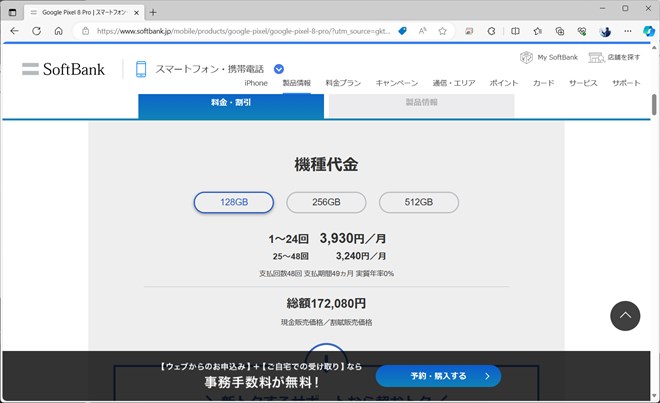Open the split screen icon
This screenshot has height=403, width=660.
click(x=515, y=31)
